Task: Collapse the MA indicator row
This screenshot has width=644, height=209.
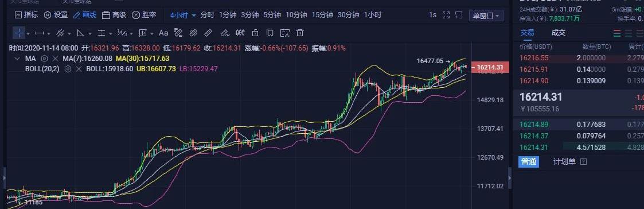Action: tap(17, 59)
